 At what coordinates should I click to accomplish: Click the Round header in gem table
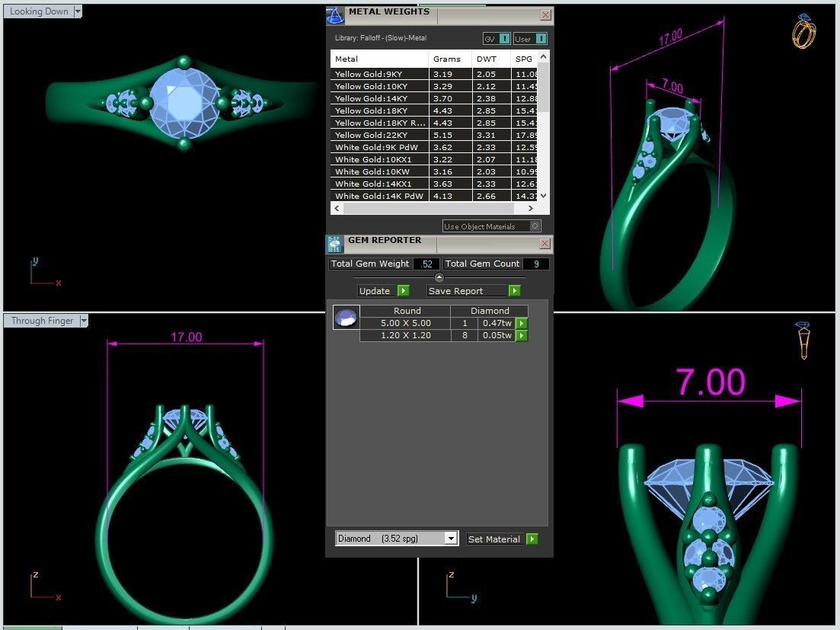[x=407, y=311]
